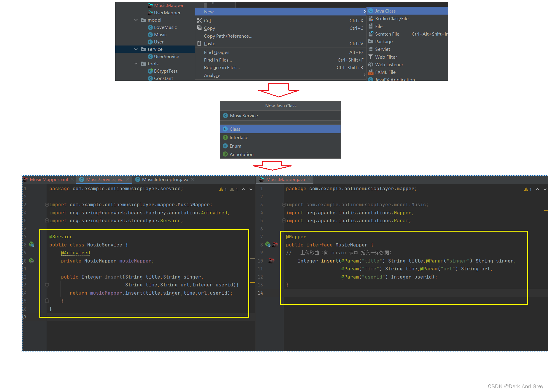Fold imports block in MusicMapper.java
548x392 pixels.
point(284,205)
